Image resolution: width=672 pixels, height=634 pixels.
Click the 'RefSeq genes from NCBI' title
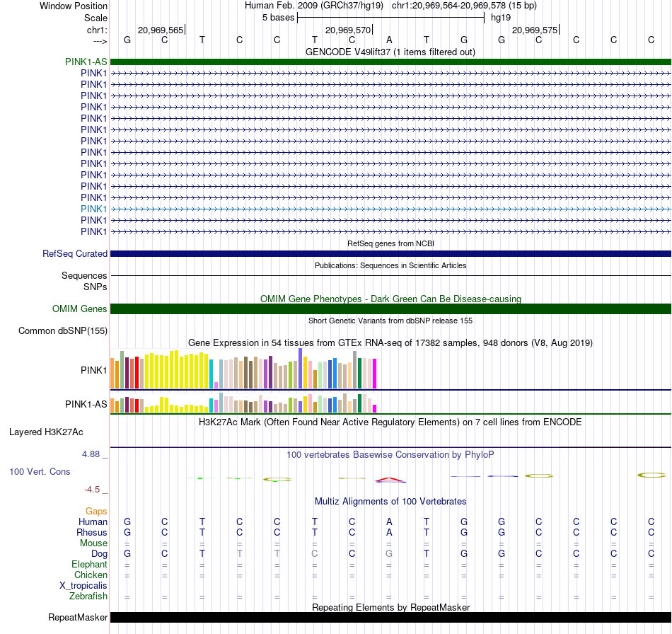[x=390, y=243]
